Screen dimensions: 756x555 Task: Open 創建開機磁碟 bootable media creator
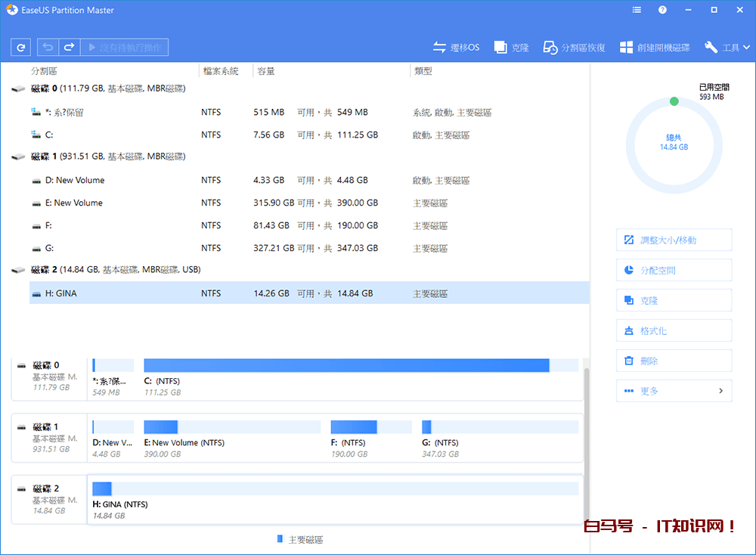click(655, 48)
